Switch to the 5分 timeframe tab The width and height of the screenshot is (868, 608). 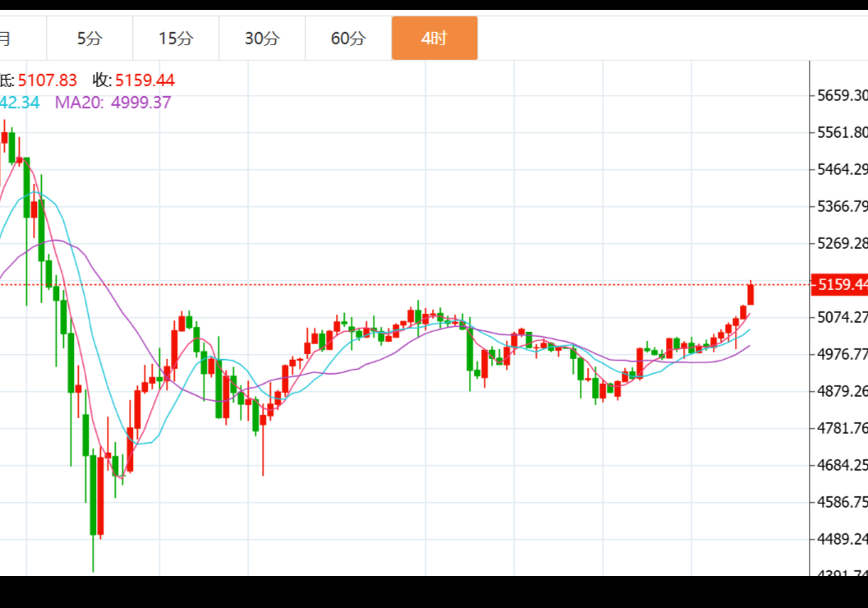pyautogui.click(x=90, y=39)
